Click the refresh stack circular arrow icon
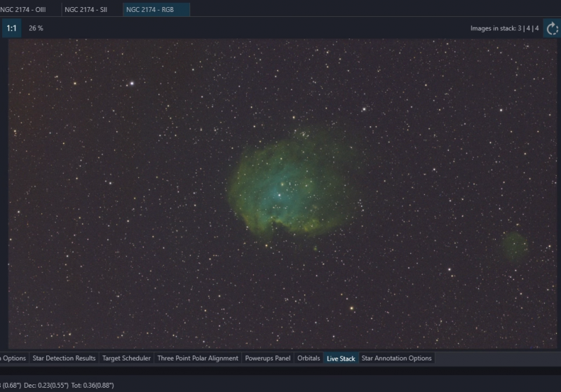Image resolution: width=561 pixels, height=392 pixels. point(552,28)
